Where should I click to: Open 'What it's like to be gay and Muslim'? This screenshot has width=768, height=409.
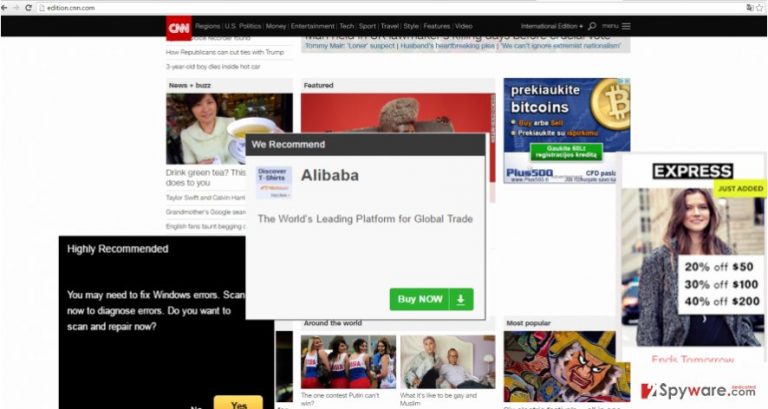(438, 399)
